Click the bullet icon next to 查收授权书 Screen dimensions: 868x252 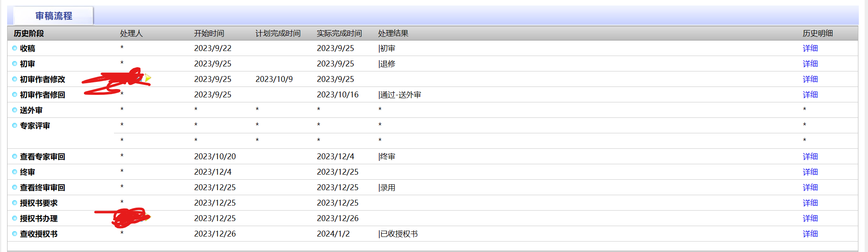15,234
